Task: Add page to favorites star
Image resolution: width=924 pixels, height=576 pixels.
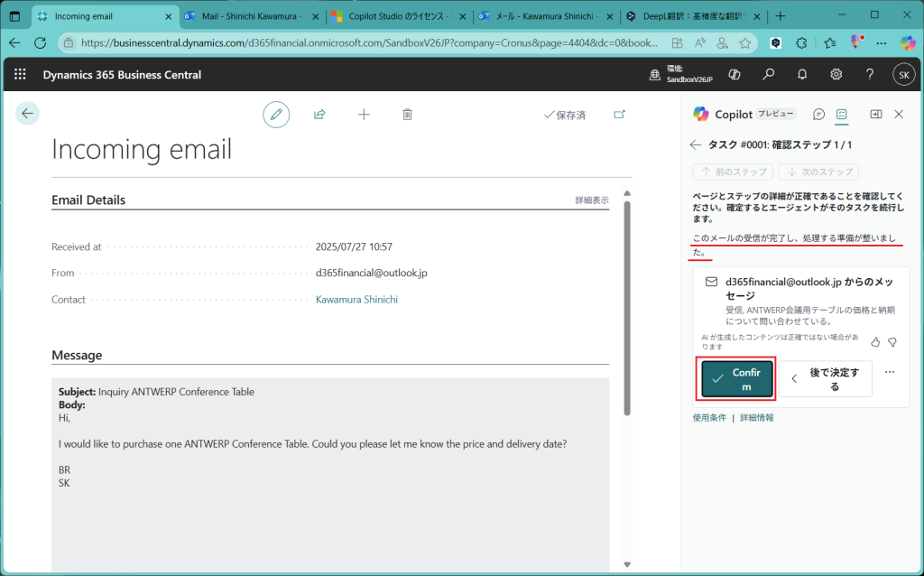Action: point(745,43)
